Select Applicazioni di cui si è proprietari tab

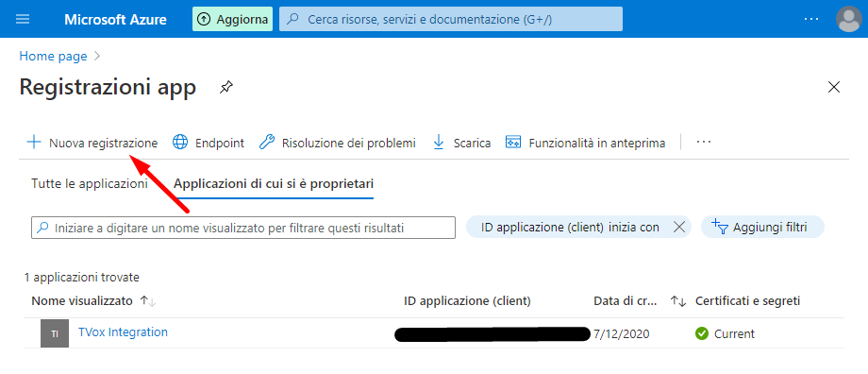pos(274,184)
